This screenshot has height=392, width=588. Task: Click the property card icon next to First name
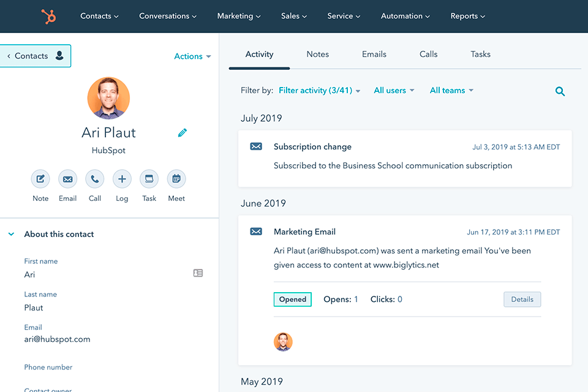click(198, 273)
